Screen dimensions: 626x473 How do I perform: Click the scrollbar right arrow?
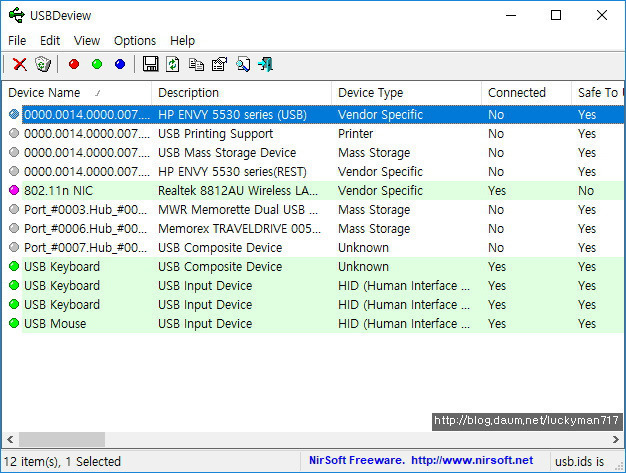point(616,439)
